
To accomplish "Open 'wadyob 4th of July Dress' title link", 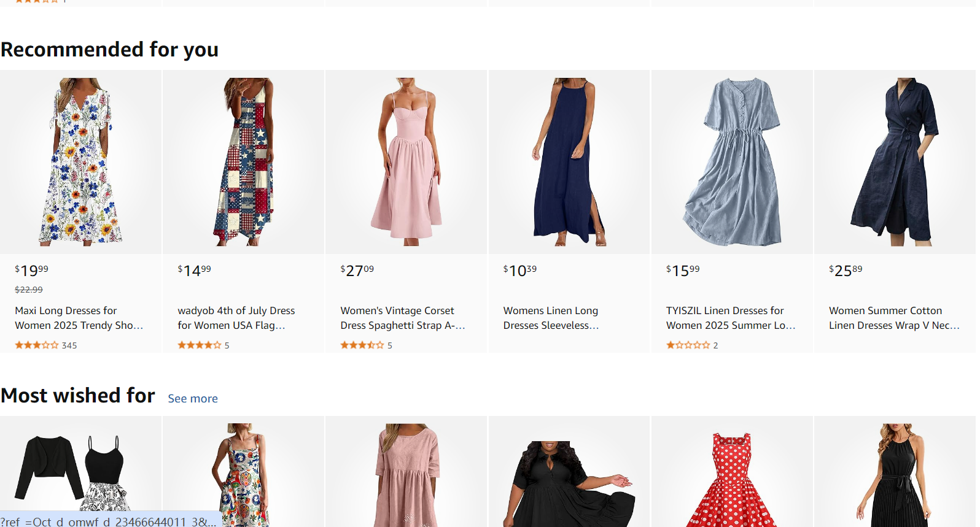I will pyautogui.click(x=236, y=318).
